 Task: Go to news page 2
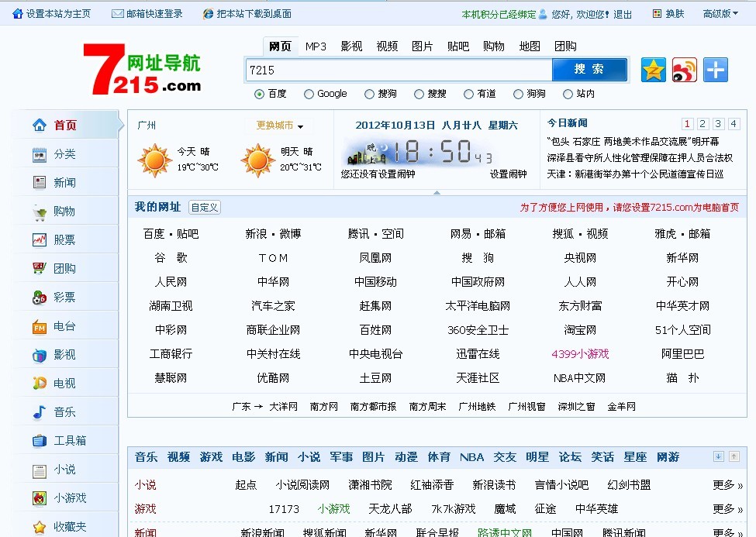[x=702, y=124]
